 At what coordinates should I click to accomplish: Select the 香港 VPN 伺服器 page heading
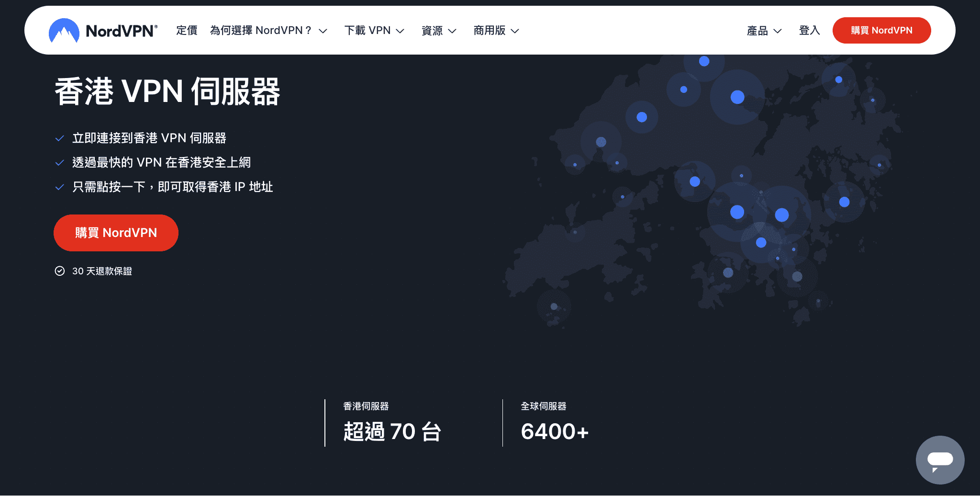168,93
